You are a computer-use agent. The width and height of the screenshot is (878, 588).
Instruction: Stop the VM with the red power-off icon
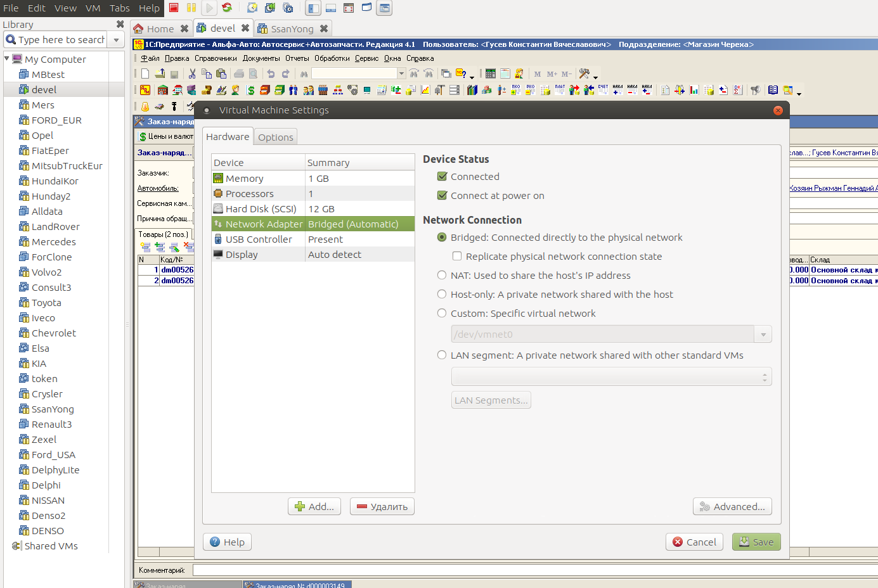click(174, 8)
